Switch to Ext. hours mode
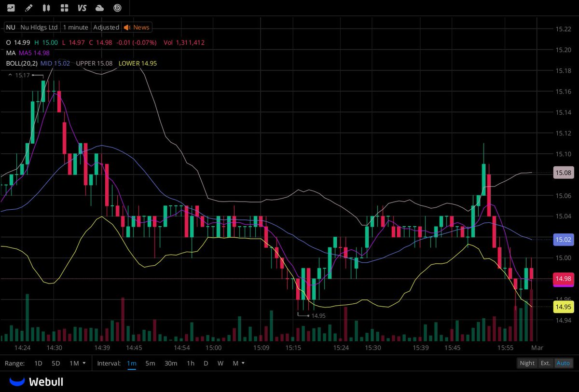Viewport: 579px width, 392px height. pyautogui.click(x=545, y=363)
